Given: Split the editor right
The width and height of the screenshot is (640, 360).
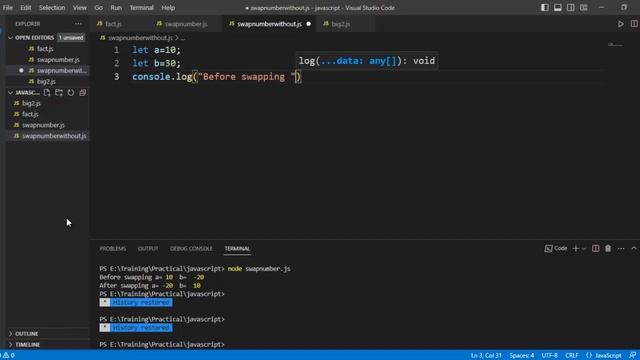Looking at the screenshot, I should [634, 24].
